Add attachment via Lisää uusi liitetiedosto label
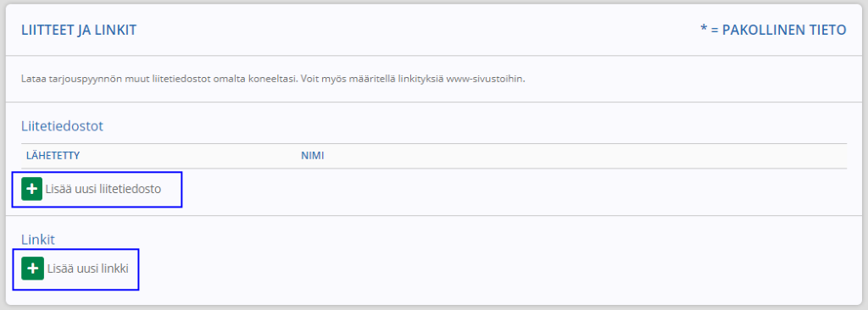This screenshot has width=868, height=310. 104,190
